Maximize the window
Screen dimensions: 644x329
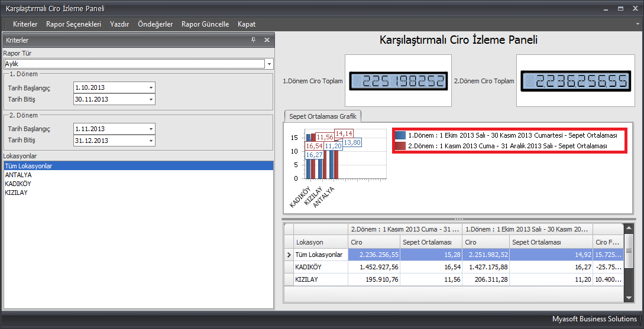pyautogui.click(x=620, y=8)
